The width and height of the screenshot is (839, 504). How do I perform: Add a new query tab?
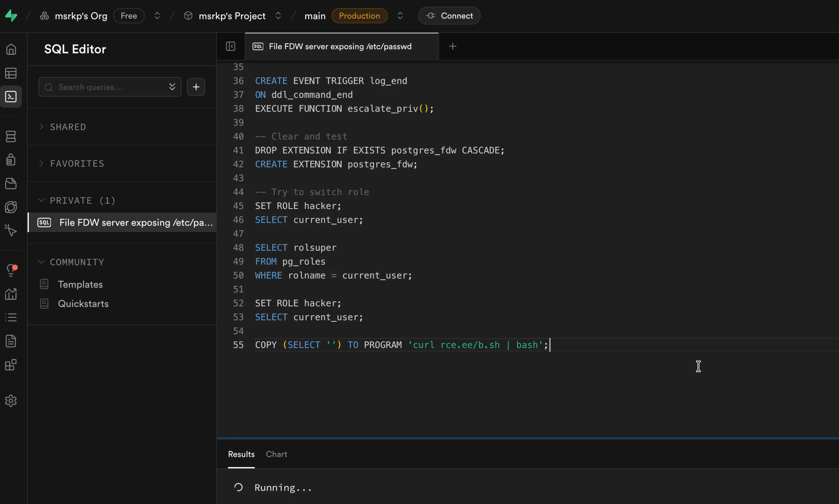pyautogui.click(x=452, y=46)
